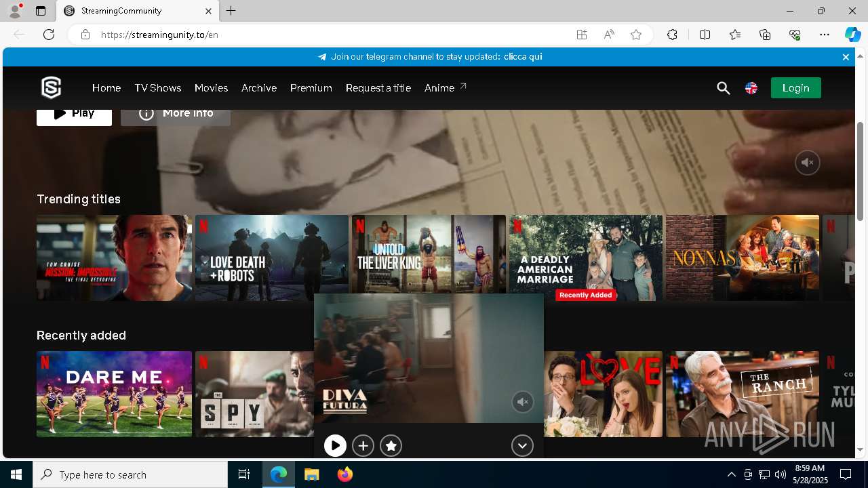
Task: Open the Edge profile icon
Action: point(15,11)
